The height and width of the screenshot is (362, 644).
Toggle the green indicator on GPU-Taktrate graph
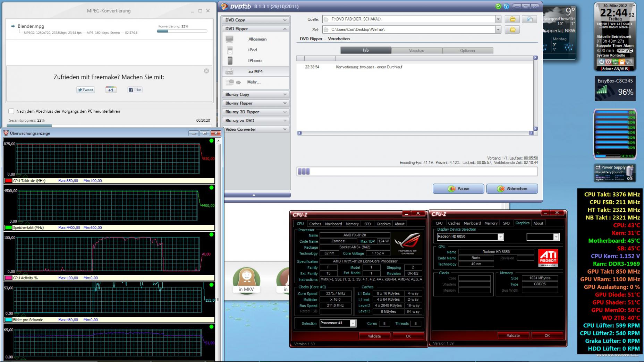click(211, 141)
